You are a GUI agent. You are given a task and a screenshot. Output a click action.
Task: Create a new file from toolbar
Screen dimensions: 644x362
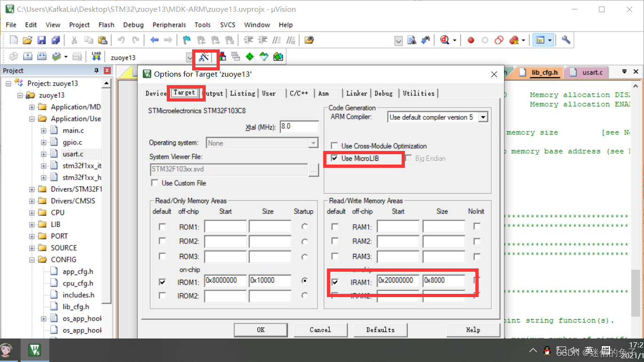pyautogui.click(x=14, y=40)
